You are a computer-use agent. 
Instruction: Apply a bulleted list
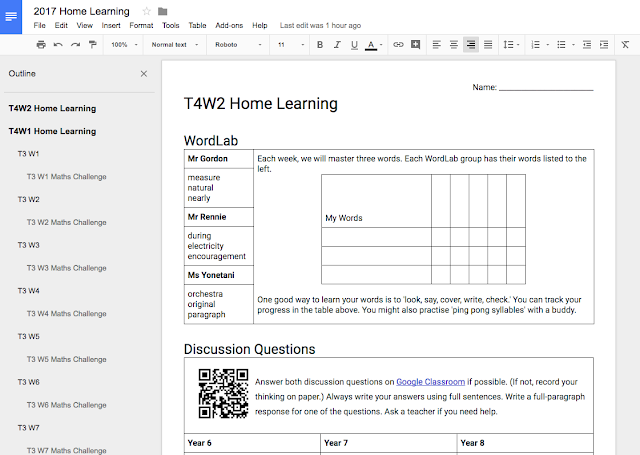[x=561, y=44]
